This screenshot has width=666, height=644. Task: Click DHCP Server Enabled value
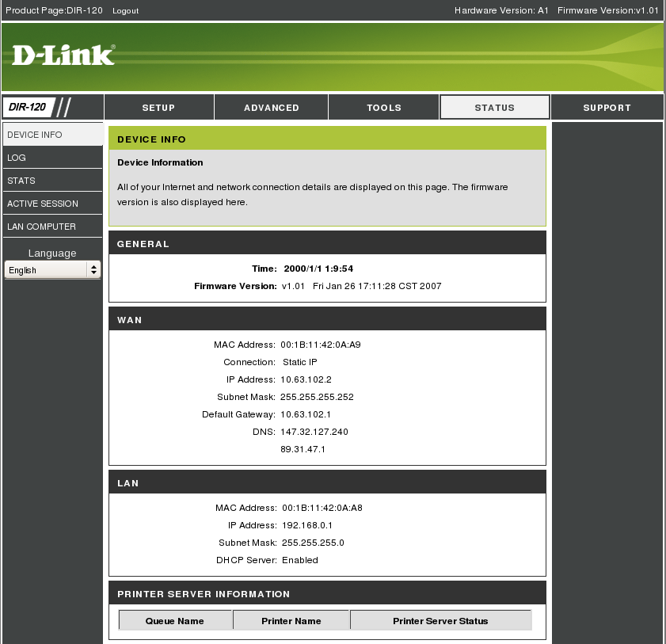pos(300,560)
